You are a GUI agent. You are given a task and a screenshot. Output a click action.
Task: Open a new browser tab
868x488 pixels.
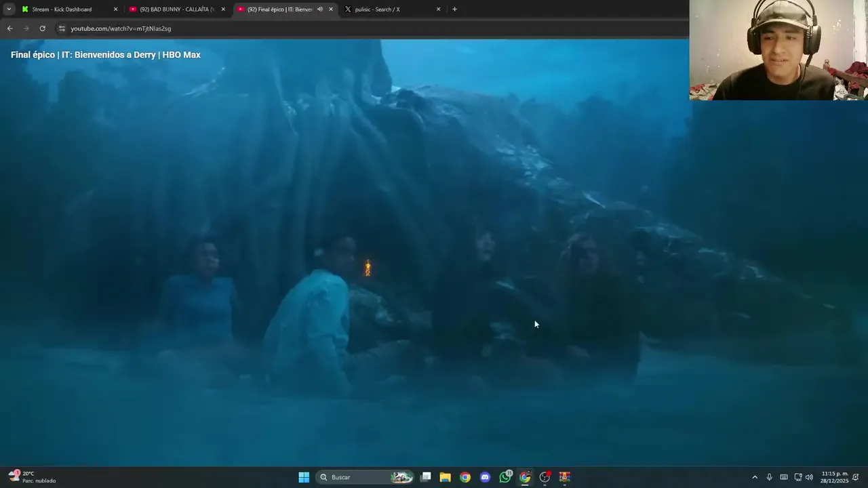click(x=455, y=9)
